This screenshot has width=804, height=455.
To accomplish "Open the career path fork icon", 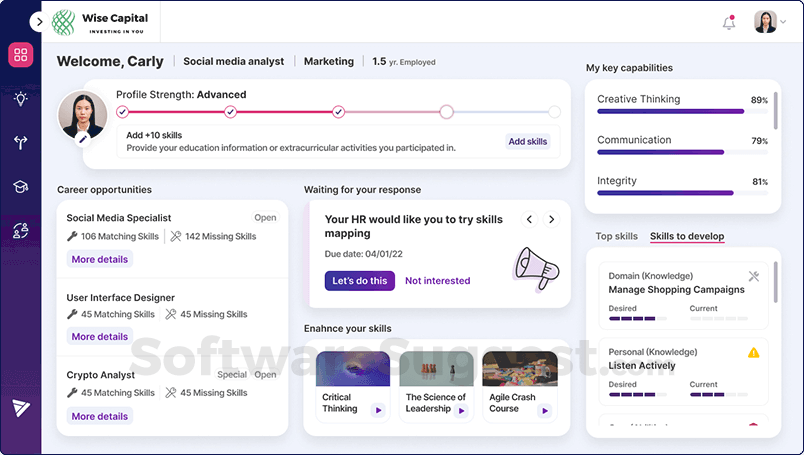I will pos(21,142).
